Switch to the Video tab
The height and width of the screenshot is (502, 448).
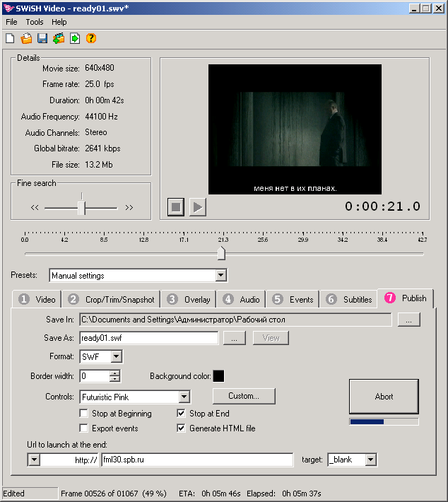click(x=37, y=299)
